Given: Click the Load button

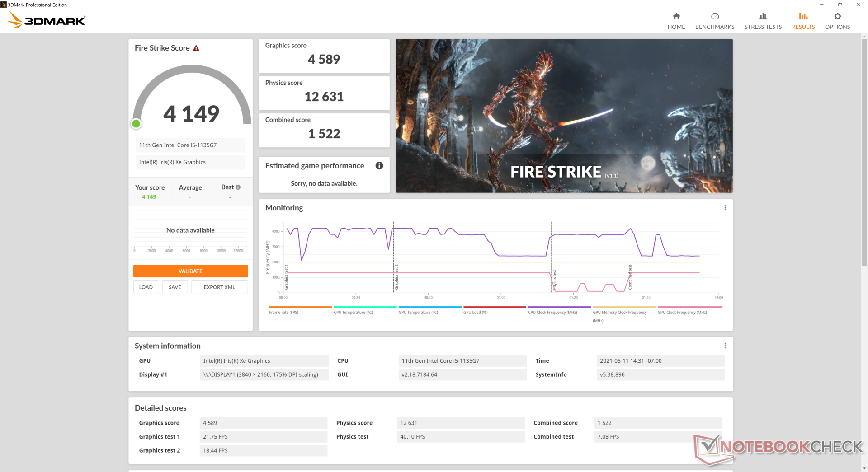Looking at the screenshot, I should point(146,287).
